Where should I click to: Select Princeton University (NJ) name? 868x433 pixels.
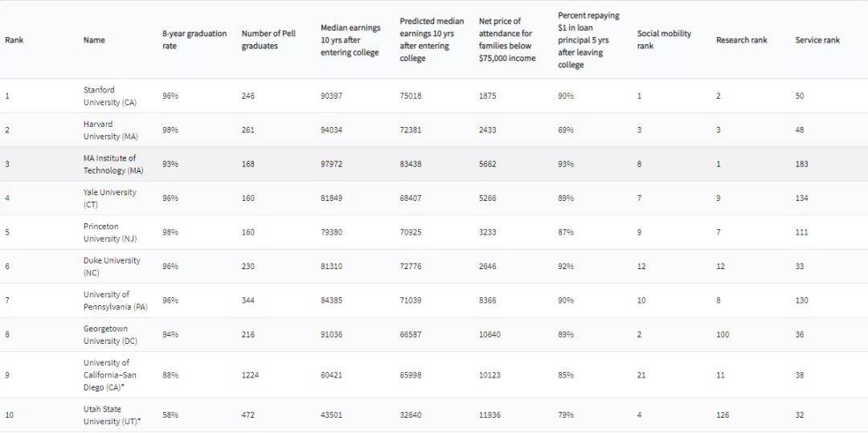(x=111, y=232)
